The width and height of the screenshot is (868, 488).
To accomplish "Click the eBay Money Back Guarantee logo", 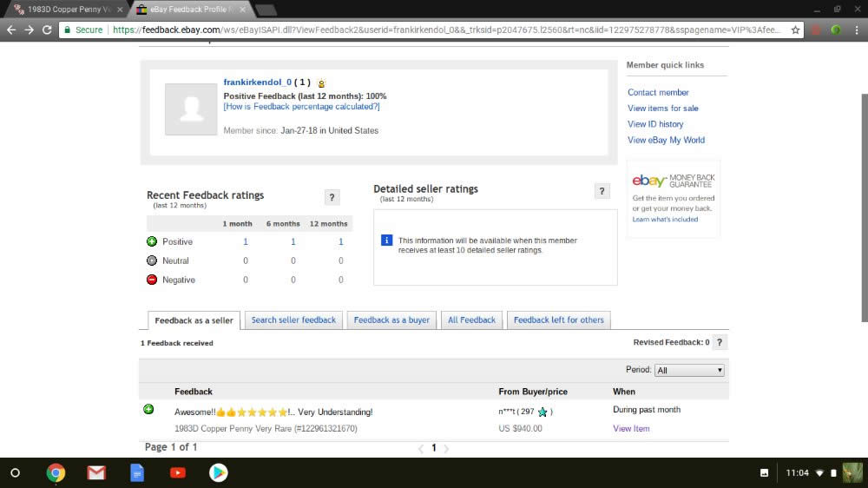I will point(674,181).
